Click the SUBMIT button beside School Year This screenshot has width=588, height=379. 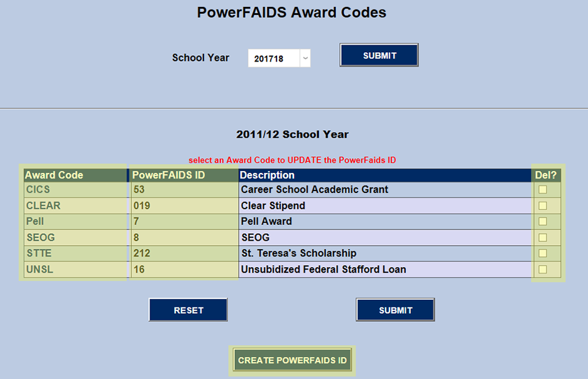pos(379,55)
